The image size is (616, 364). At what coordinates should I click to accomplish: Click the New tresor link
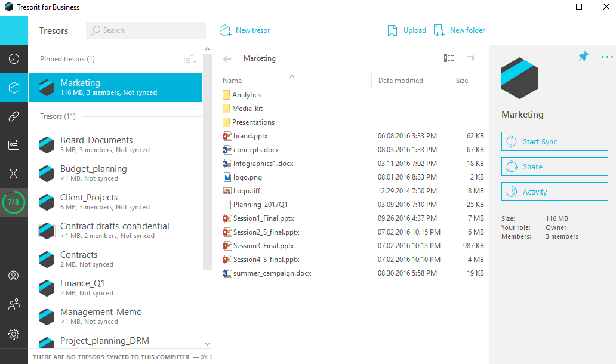(252, 30)
